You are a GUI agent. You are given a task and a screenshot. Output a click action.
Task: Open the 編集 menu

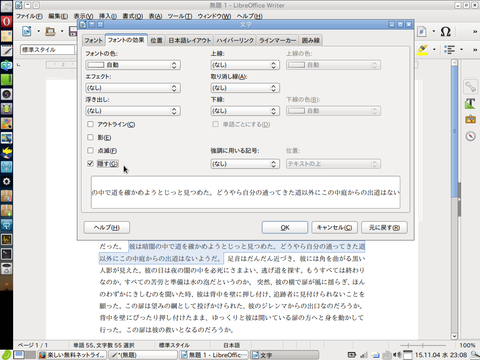point(58,16)
